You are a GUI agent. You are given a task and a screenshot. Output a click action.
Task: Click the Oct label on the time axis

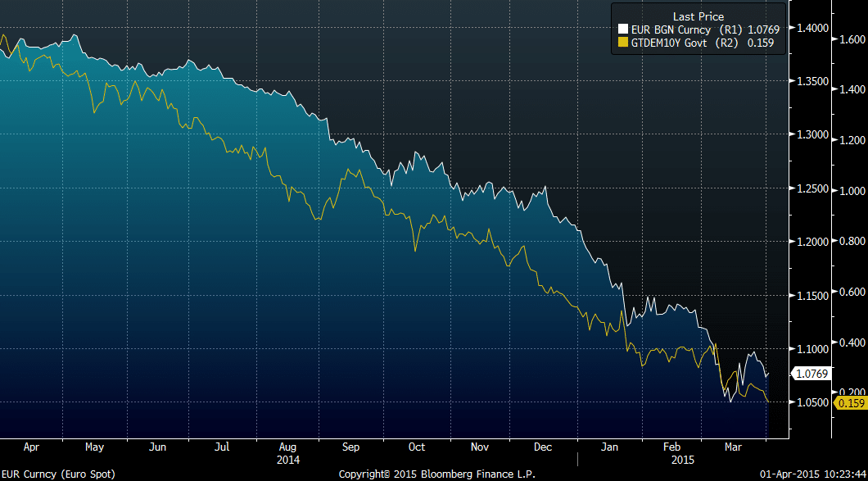(416, 447)
